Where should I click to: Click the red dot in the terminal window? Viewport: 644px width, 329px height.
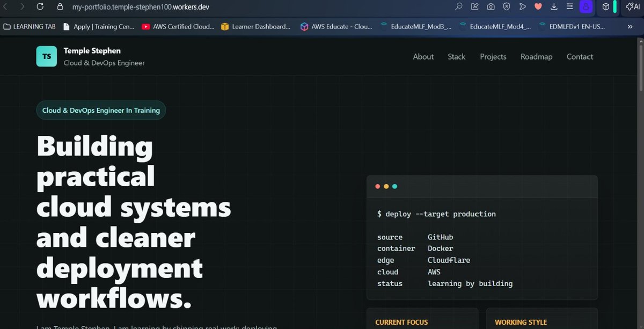378,186
